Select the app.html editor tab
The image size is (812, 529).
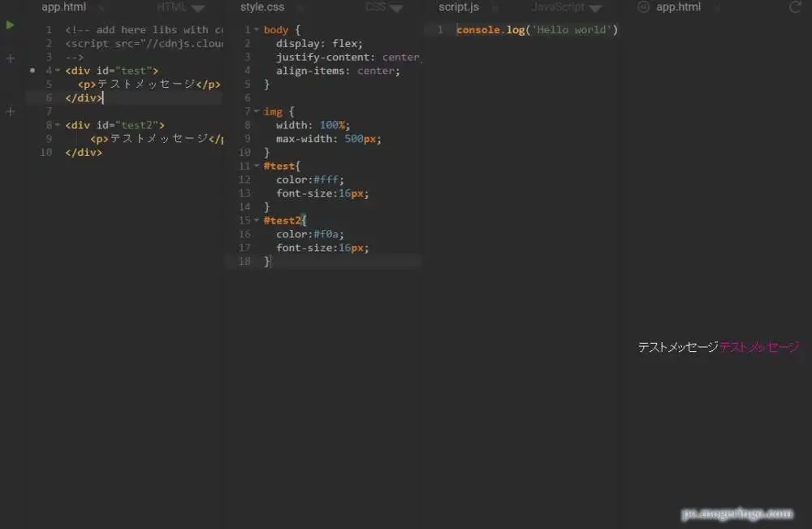pos(63,7)
